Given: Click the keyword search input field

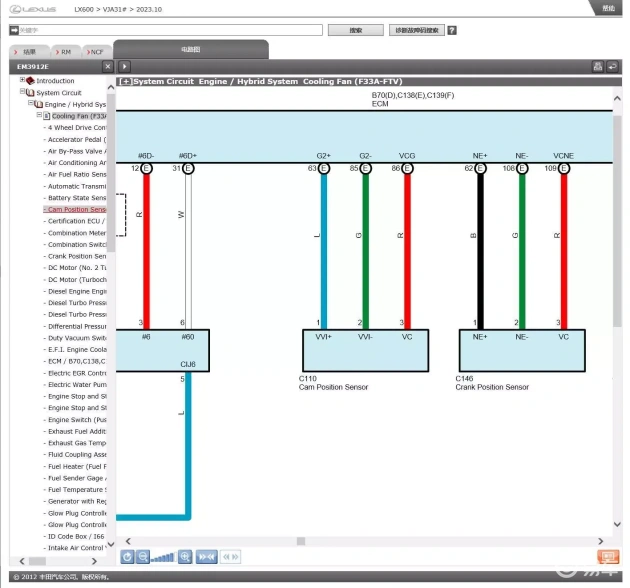Looking at the screenshot, I should click(x=165, y=30).
